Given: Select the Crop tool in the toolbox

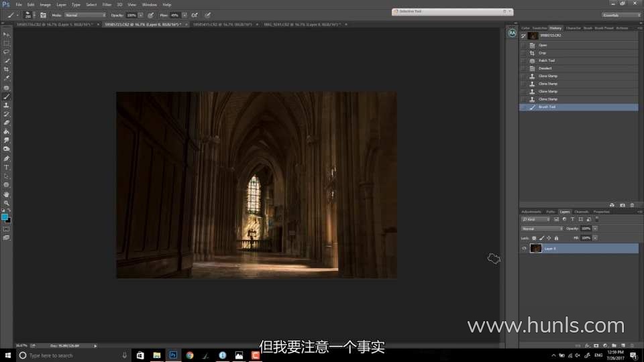Looking at the screenshot, I should [7, 69].
